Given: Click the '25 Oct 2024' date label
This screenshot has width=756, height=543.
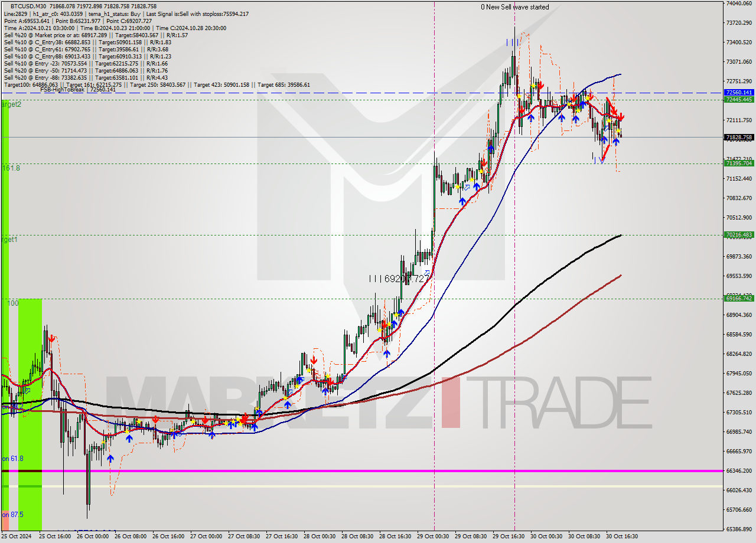Looking at the screenshot, I should click(17, 537).
